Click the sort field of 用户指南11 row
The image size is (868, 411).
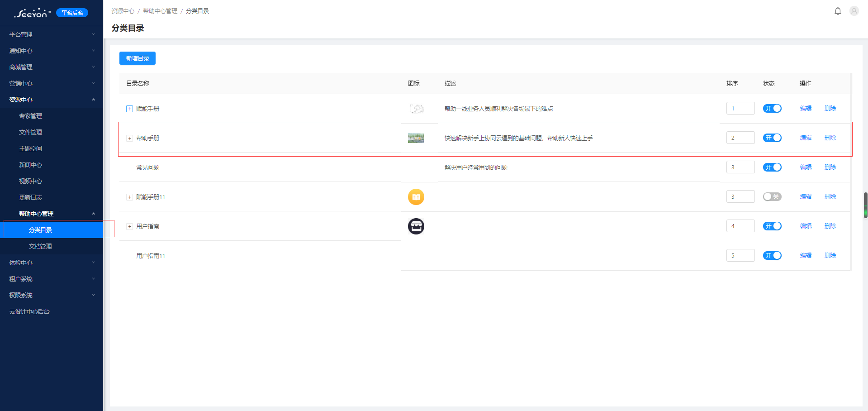tap(740, 255)
